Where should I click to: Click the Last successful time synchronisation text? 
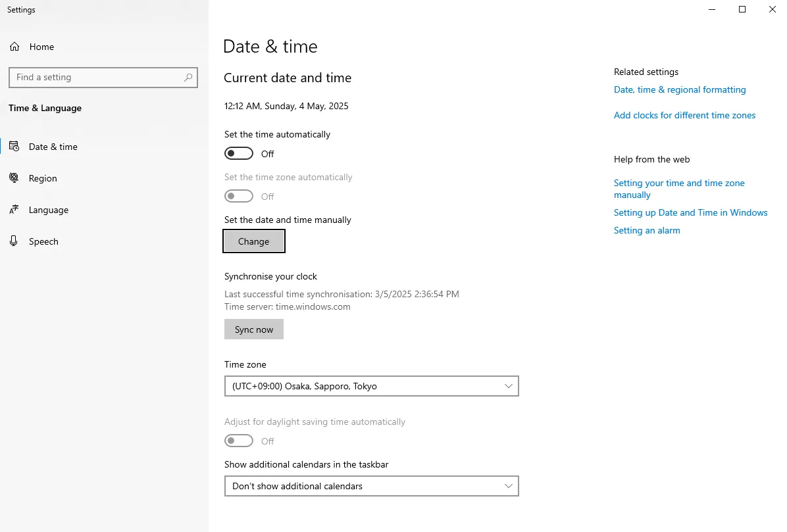coord(342,294)
